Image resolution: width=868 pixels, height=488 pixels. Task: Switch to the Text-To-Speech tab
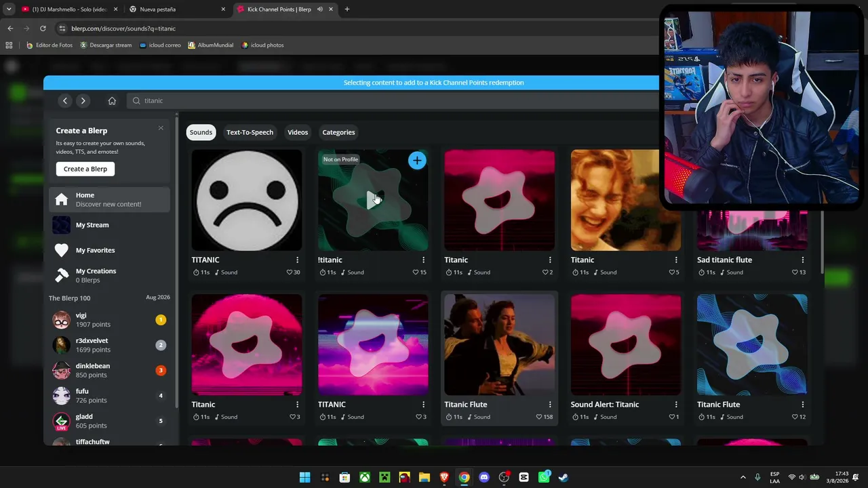[x=250, y=132]
